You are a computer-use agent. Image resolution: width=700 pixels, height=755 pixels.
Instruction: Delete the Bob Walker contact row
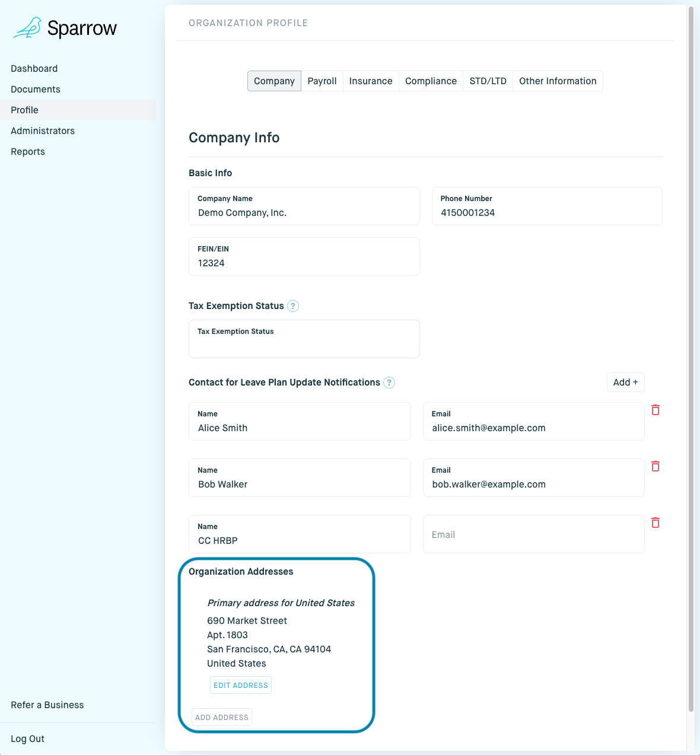pos(656,466)
